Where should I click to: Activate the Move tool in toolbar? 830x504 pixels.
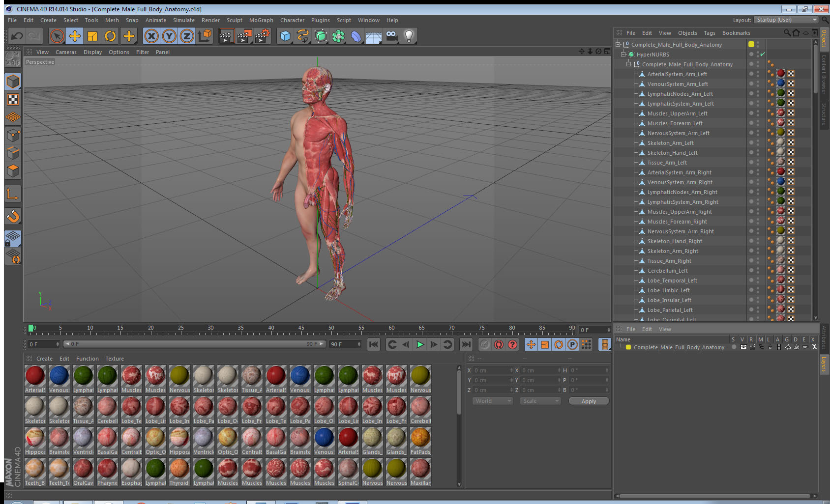point(75,36)
